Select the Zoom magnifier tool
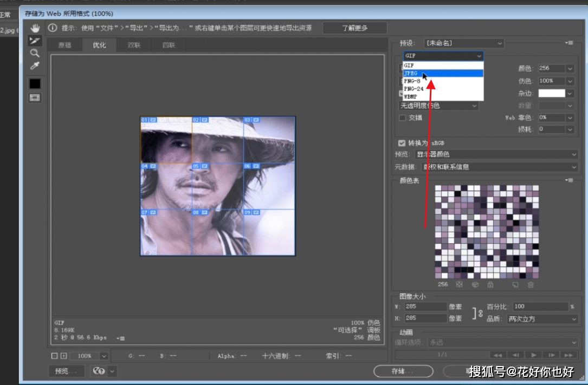 click(x=35, y=53)
